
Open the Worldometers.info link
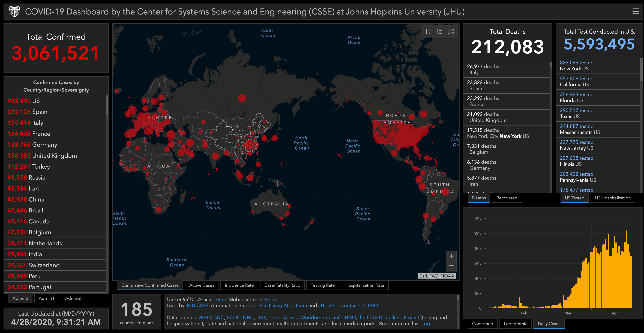tap(321, 317)
